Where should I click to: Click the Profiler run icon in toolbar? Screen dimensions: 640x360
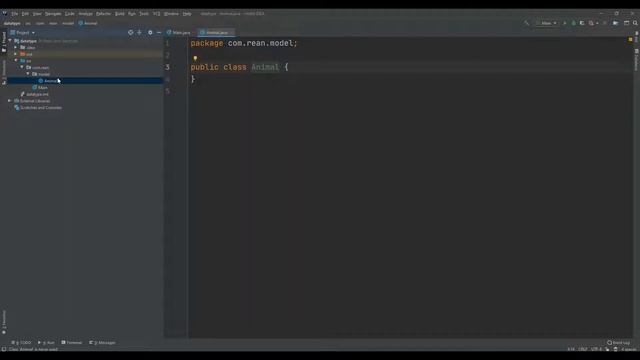pyautogui.click(x=592, y=23)
